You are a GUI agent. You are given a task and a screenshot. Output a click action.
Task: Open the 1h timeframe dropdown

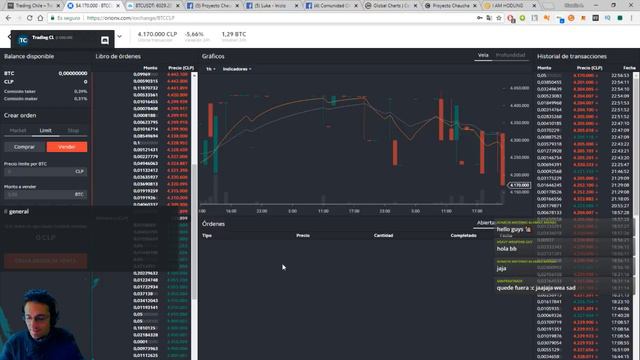(210, 69)
